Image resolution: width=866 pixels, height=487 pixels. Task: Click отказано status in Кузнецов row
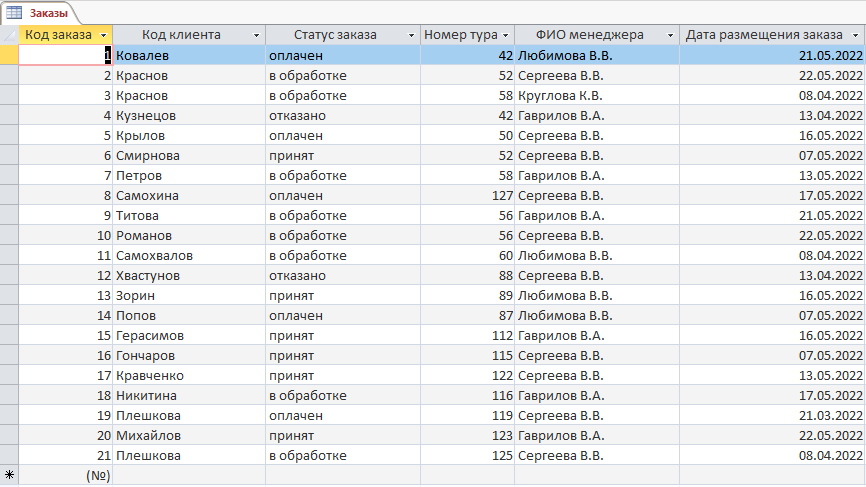(x=343, y=115)
